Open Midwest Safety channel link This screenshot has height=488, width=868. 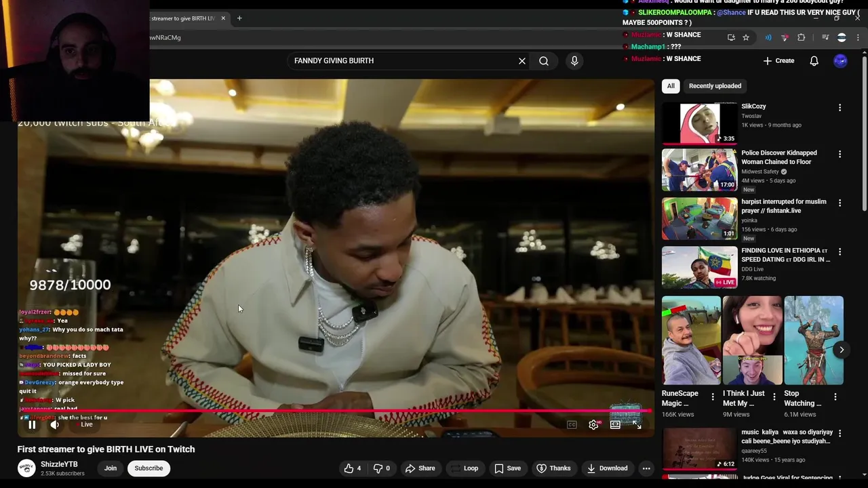[760, 171]
